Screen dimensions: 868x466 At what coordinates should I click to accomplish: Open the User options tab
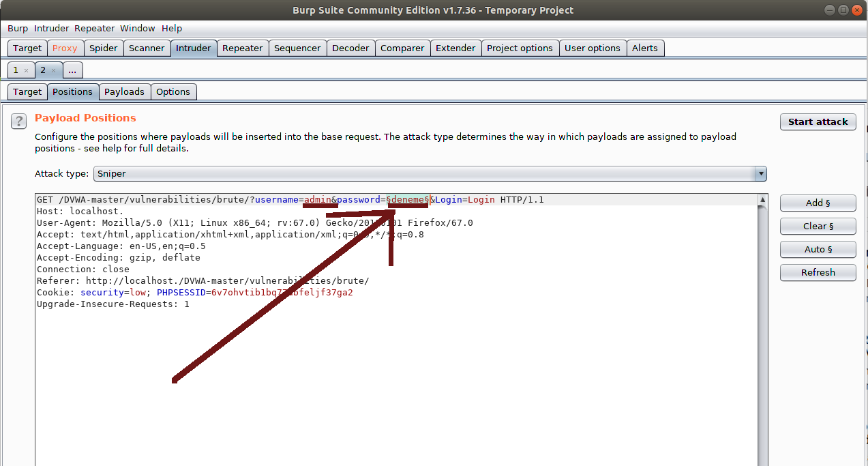click(x=593, y=48)
